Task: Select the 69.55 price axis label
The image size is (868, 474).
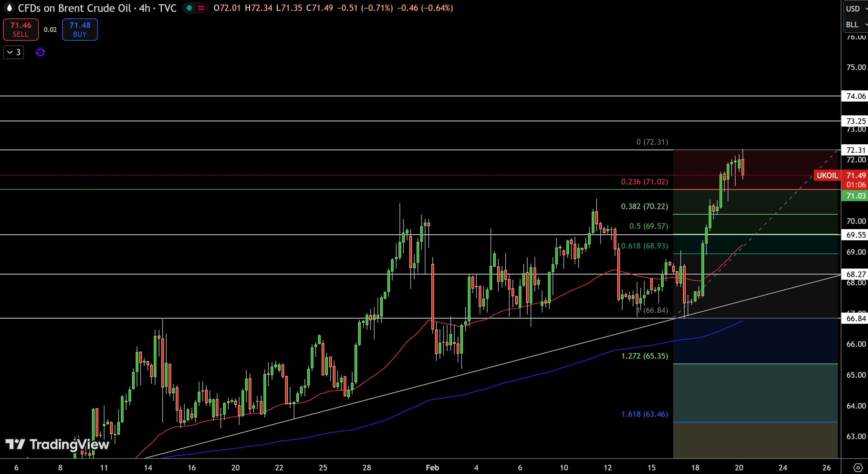Action: pos(855,235)
